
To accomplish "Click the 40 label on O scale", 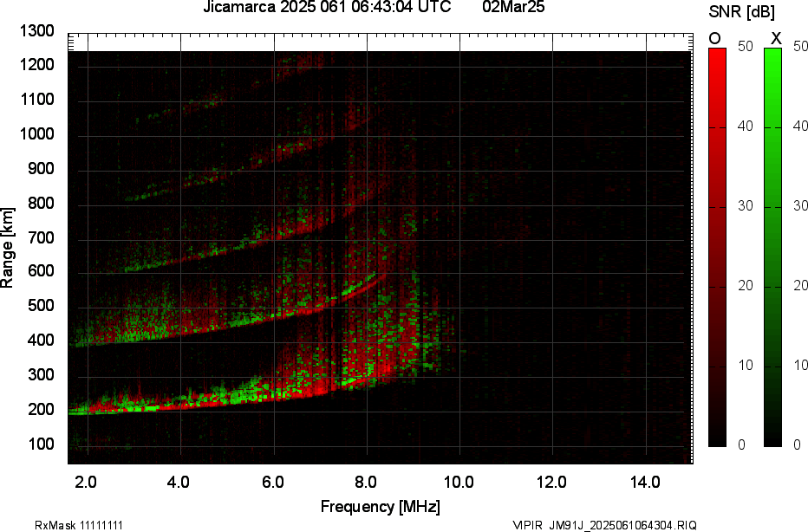I will tap(746, 127).
